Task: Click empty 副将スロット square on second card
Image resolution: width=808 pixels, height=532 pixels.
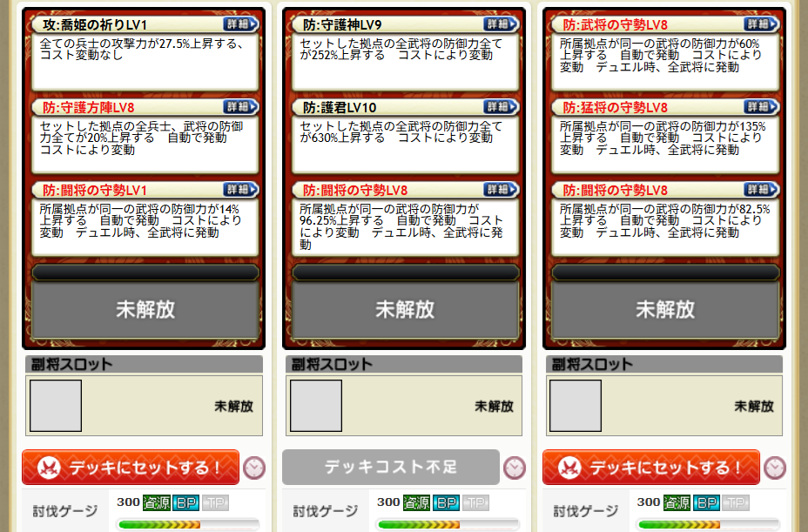Action: click(x=316, y=406)
